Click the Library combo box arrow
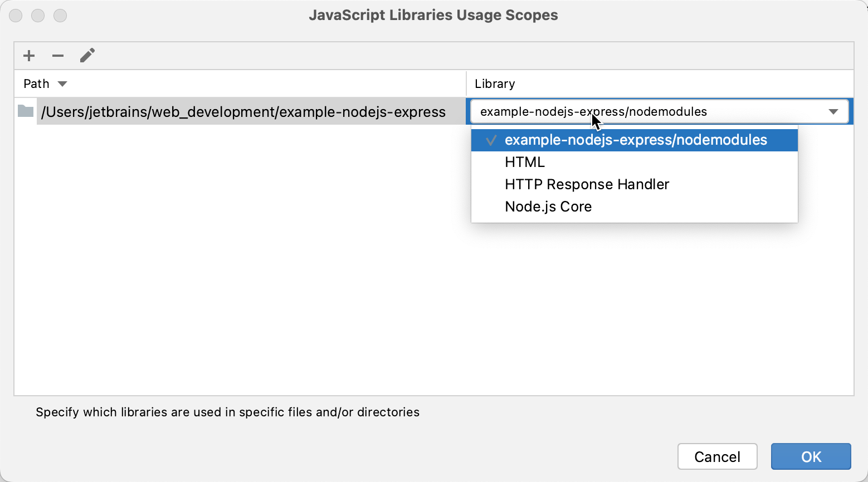The height and width of the screenshot is (482, 868). coord(833,112)
